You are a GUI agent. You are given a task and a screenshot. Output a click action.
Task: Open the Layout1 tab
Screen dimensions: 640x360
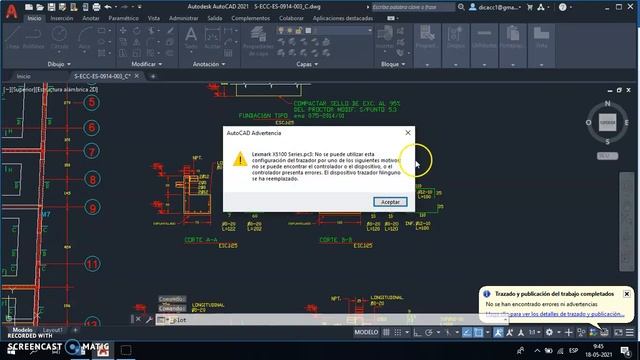click(53, 330)
